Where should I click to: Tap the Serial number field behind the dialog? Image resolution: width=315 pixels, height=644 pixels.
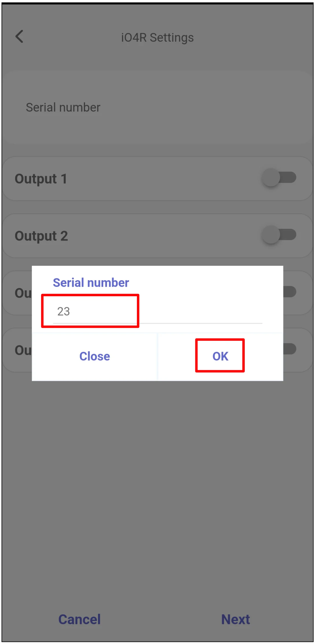(x=63, y=107)
